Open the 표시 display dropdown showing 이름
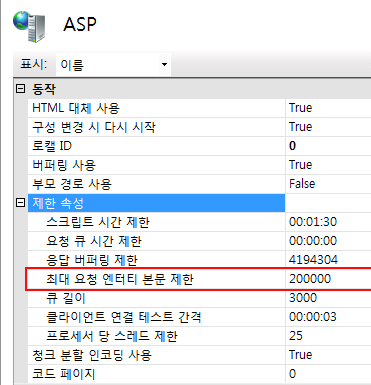Image resolution: width=371 pixels, height=385 pixels. 113,64
